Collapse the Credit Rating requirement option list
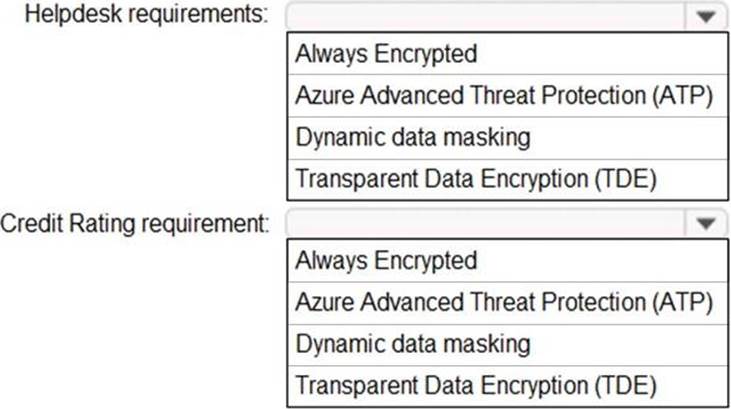Image resolution: width=731 pixels, height=409 pixels. coord(705,223)
